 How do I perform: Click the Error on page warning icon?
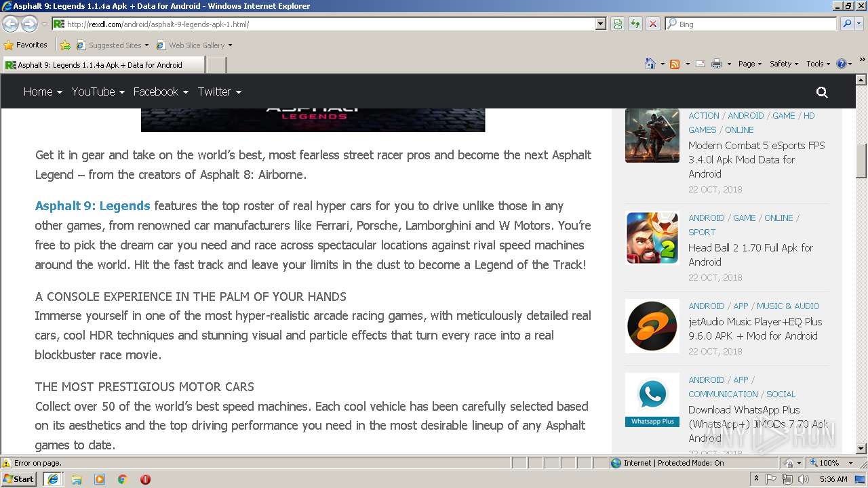[x=7, y=463]
